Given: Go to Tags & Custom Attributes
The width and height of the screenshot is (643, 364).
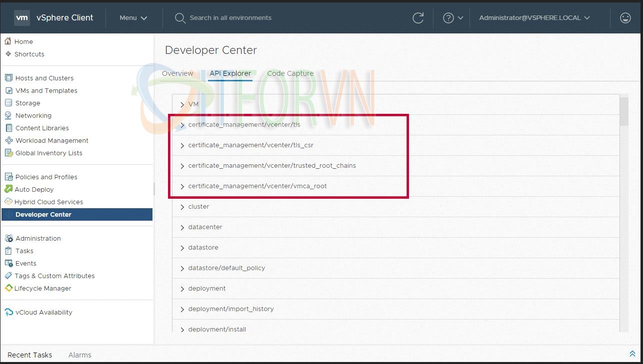Looking at the screenshot, I should 54,276.
